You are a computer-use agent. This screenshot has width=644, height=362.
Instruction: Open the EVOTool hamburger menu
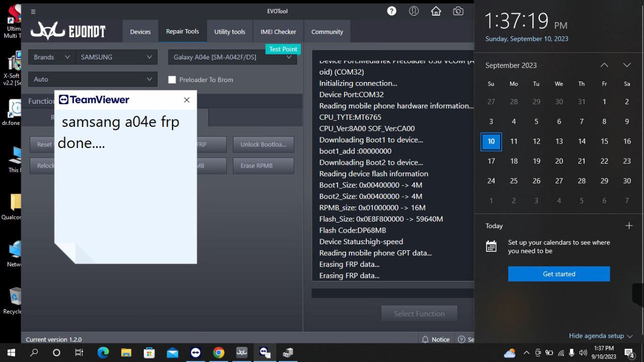click(x=33, y=12)
